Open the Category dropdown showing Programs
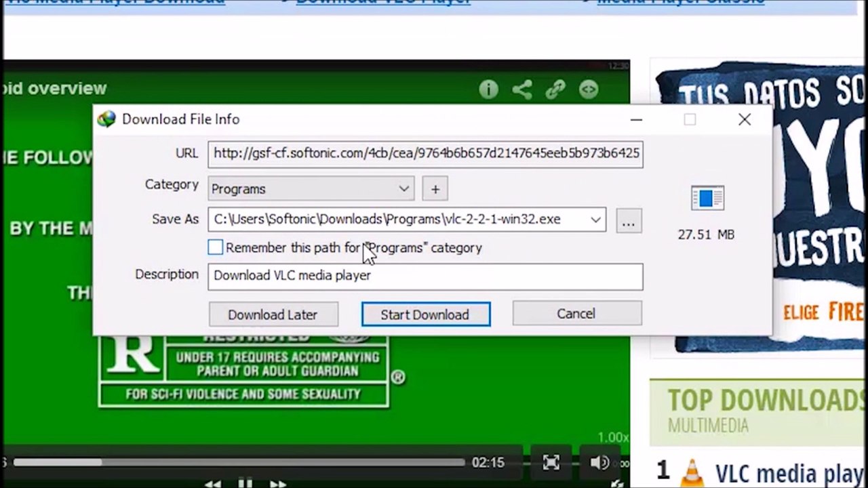This screenshot has height=488, width=868. pos(311,189)
